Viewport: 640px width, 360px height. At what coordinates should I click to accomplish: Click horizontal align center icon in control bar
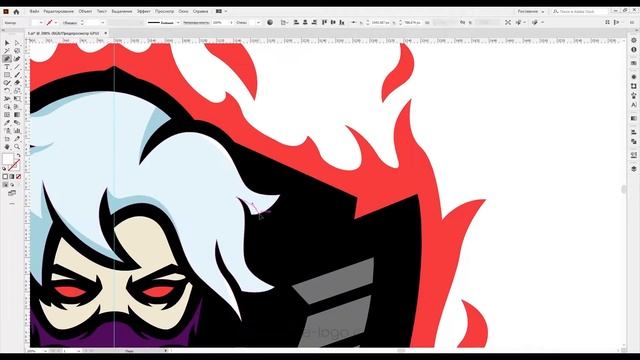point(305,22)
